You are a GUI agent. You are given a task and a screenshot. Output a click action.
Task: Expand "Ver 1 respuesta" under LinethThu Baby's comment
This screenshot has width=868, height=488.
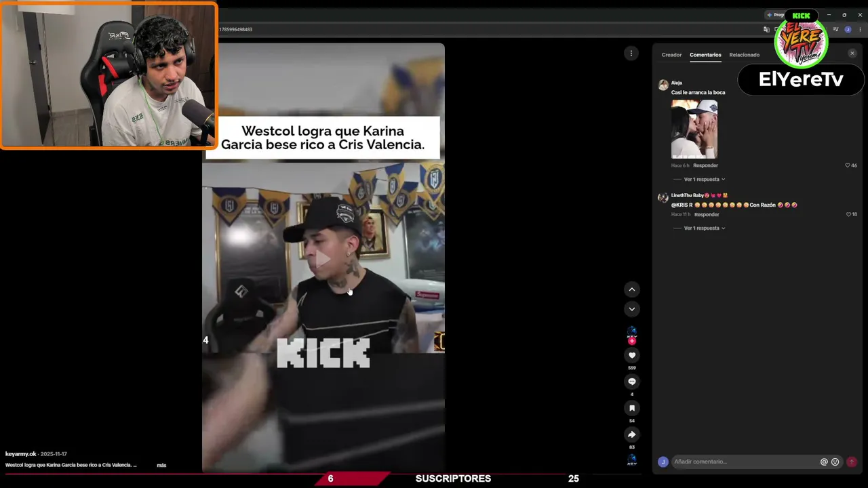point(705,228)
